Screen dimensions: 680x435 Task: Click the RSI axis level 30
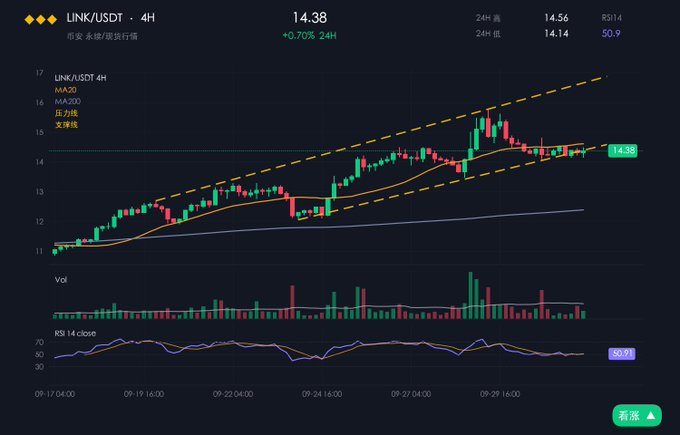39,366
